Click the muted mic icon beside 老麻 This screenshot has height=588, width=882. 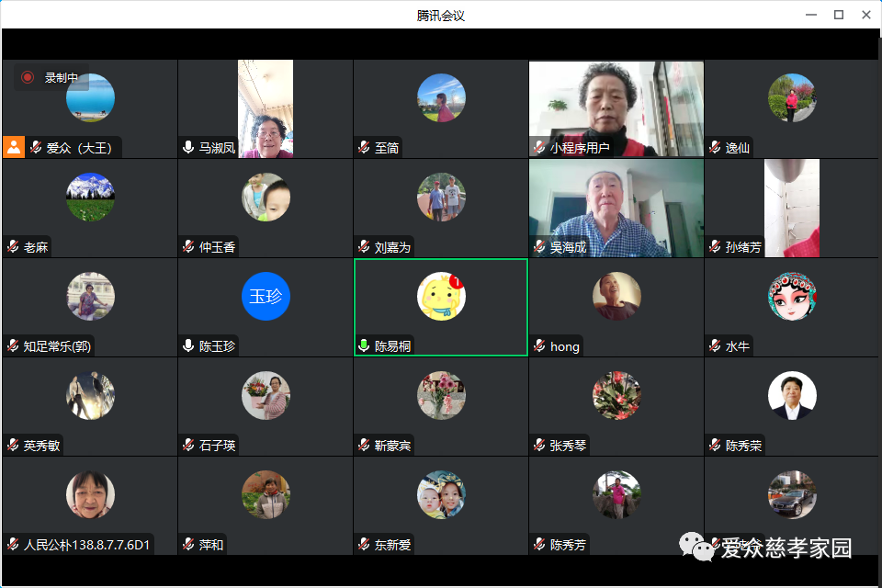(13, 247)
